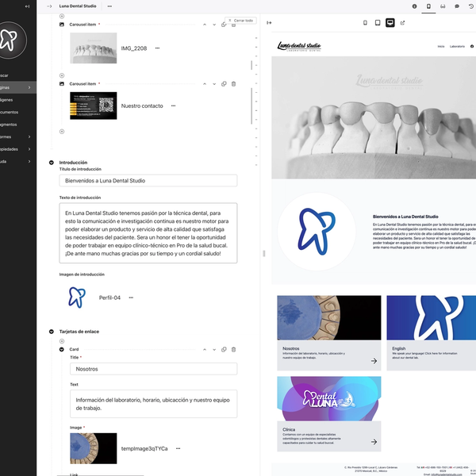This screenshot has width=476, height=476.
Task: Collapse the Tarjetas de enlace section
Action: (x=52, y=332)
